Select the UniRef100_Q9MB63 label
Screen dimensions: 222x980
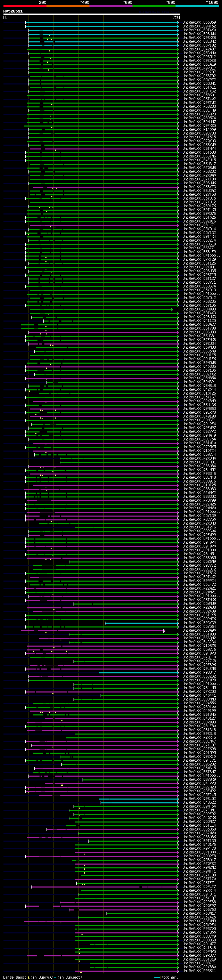[x=199, y=408]
